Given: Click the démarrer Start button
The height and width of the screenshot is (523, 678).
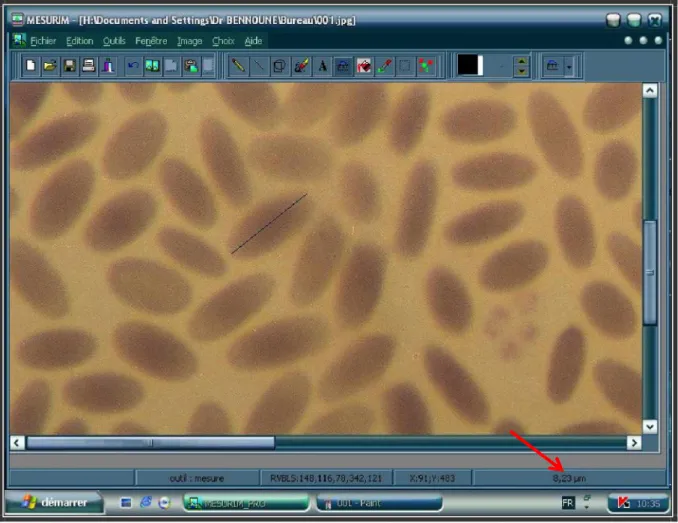Looking at the screenshot, I should point(54,502).
